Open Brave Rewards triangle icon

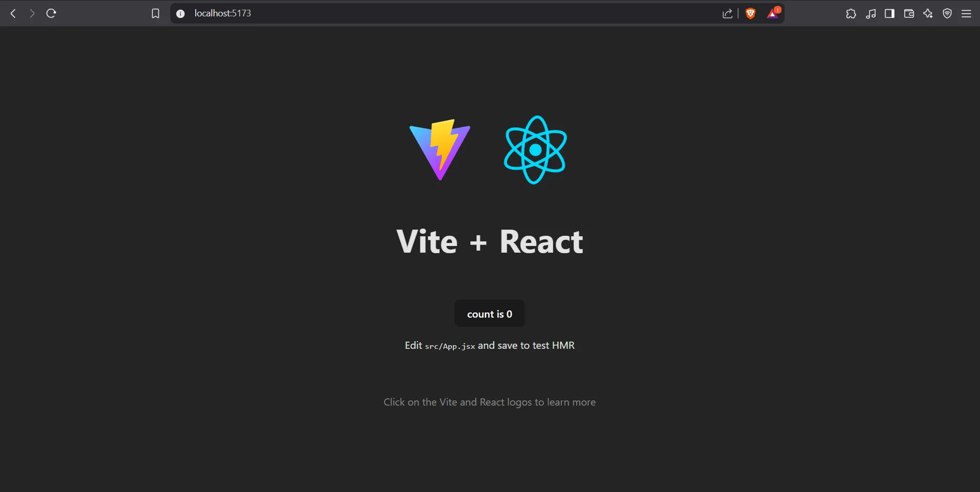pyautogui.click(x=772, y=13)
